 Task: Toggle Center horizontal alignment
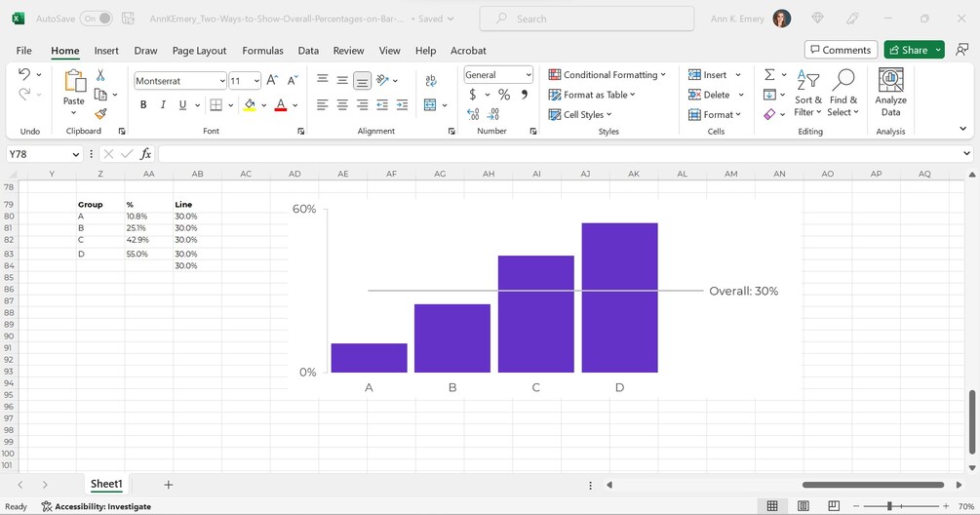click(342, 104)
